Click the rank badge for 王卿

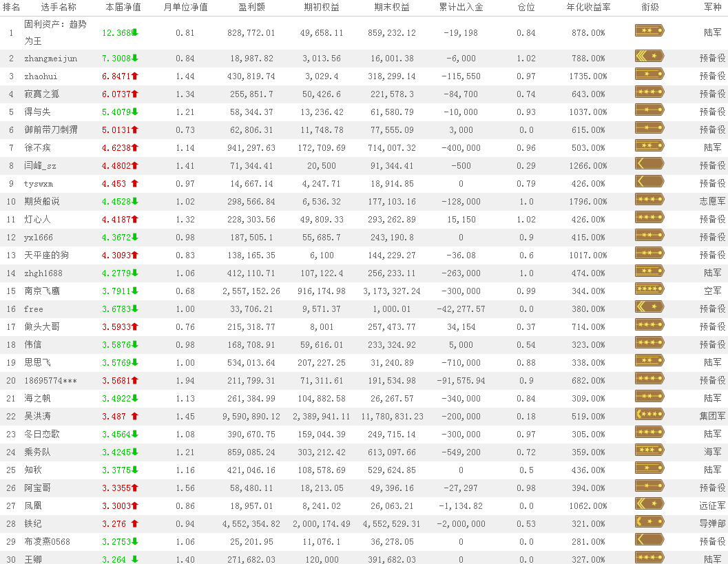[x=649, y=558]
